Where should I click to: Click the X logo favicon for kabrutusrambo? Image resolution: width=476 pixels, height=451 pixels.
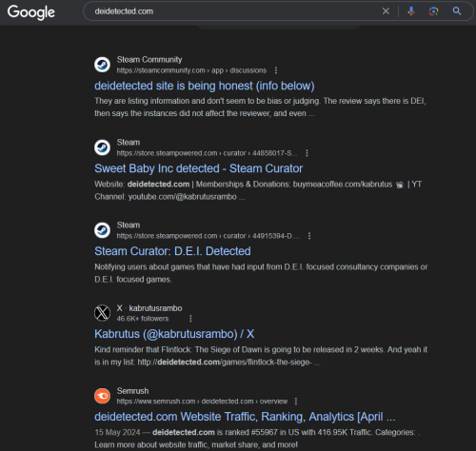[x=102, y=313]
